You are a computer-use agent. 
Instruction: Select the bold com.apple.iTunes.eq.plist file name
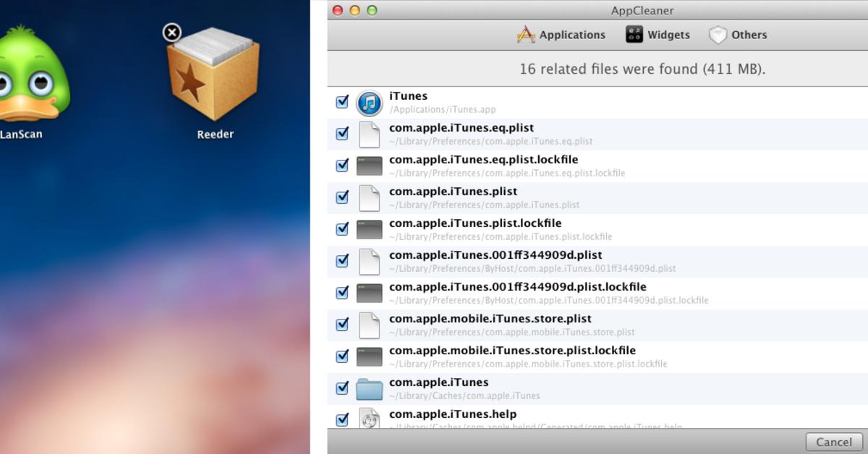(x=461, y=128)
